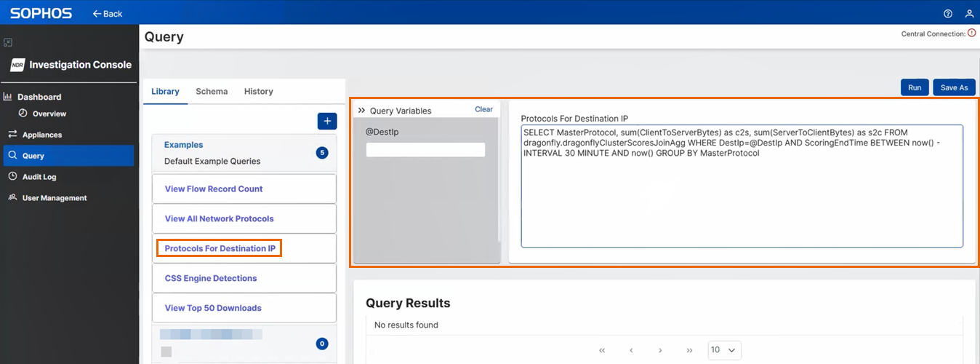Click the Save As button
The width and height of the screenshot is (980, 364).
[x=954, y=87]
